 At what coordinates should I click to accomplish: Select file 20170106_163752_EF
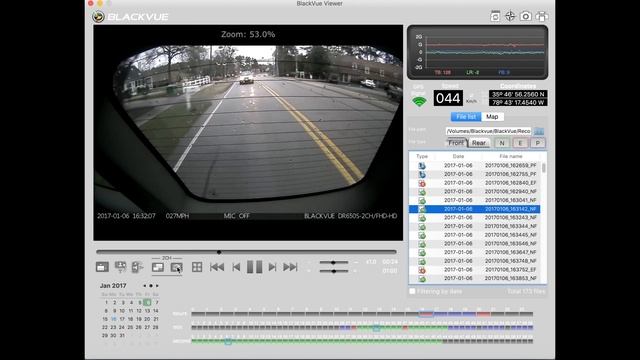475,269
